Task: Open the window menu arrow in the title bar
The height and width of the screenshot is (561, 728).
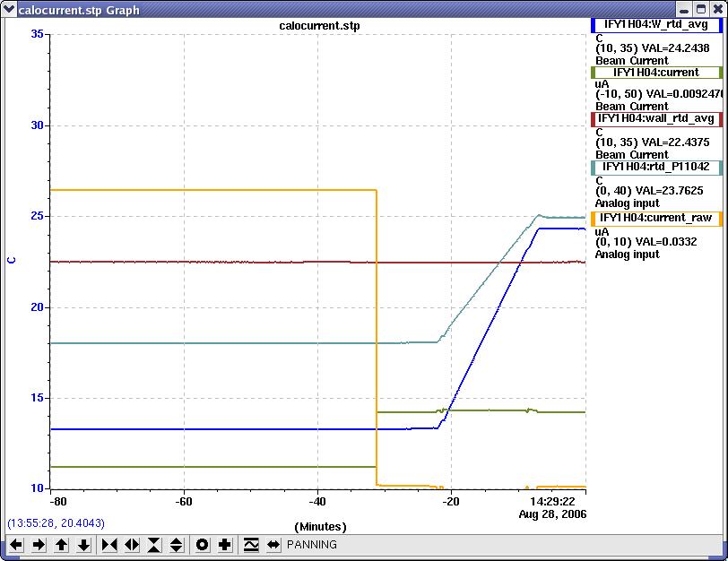Action: [8, 9]
